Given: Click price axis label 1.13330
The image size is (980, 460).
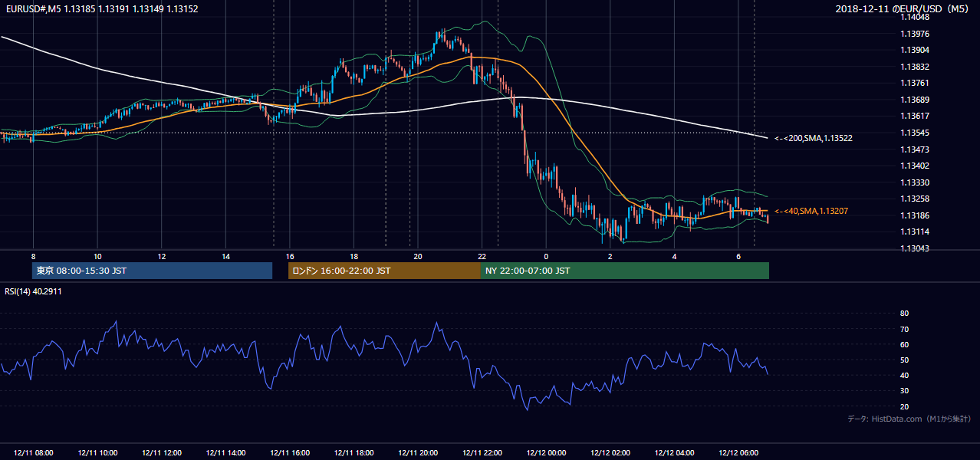Looking at the screenshot, I should tap(915, 182).
